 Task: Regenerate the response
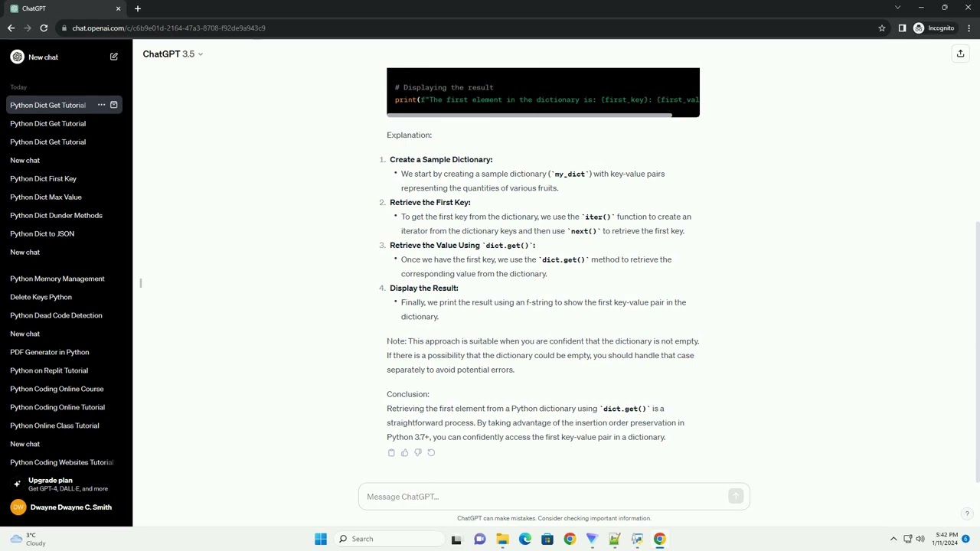(431, 452)
